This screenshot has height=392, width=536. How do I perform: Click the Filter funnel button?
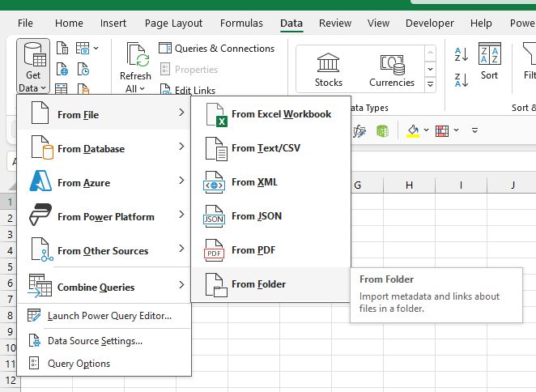point(529,62)
